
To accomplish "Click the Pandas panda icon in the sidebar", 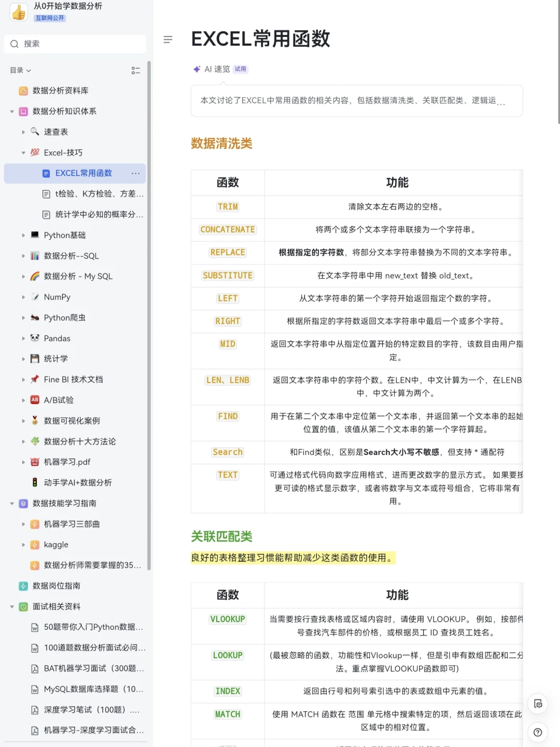I will [35, 338].
